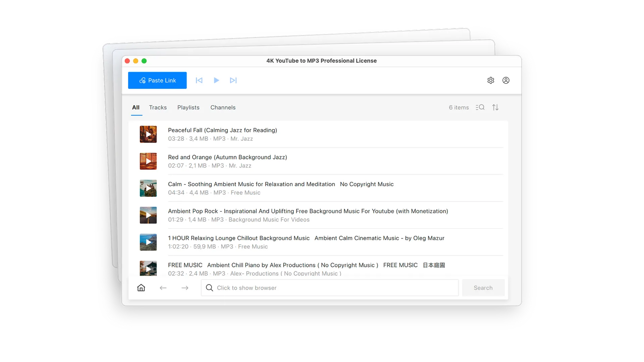
Task: Play Peaceful Fall track thumbnail
Action: pyautogui.click(x=148, y=134)
